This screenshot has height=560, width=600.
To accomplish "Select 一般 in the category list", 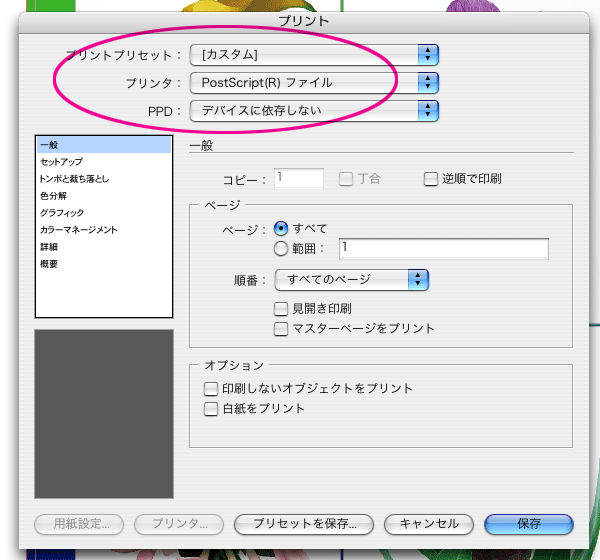I will click(x=104, y=145).
